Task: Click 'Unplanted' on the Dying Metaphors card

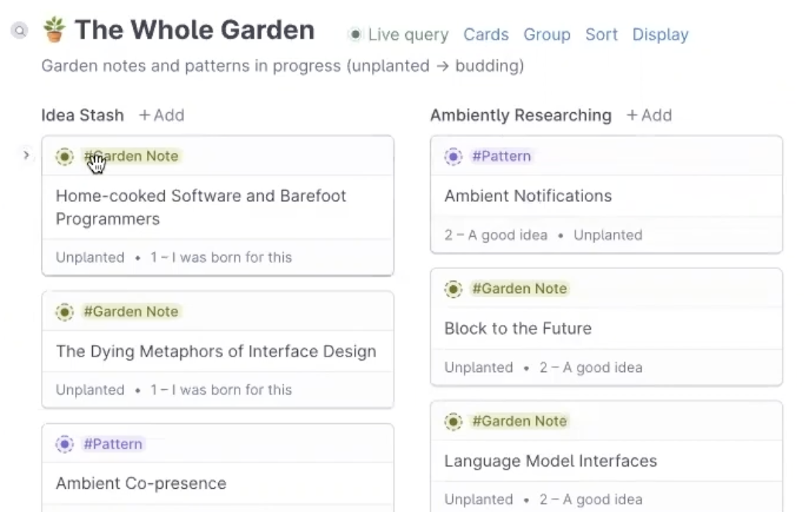Action: 90,390
